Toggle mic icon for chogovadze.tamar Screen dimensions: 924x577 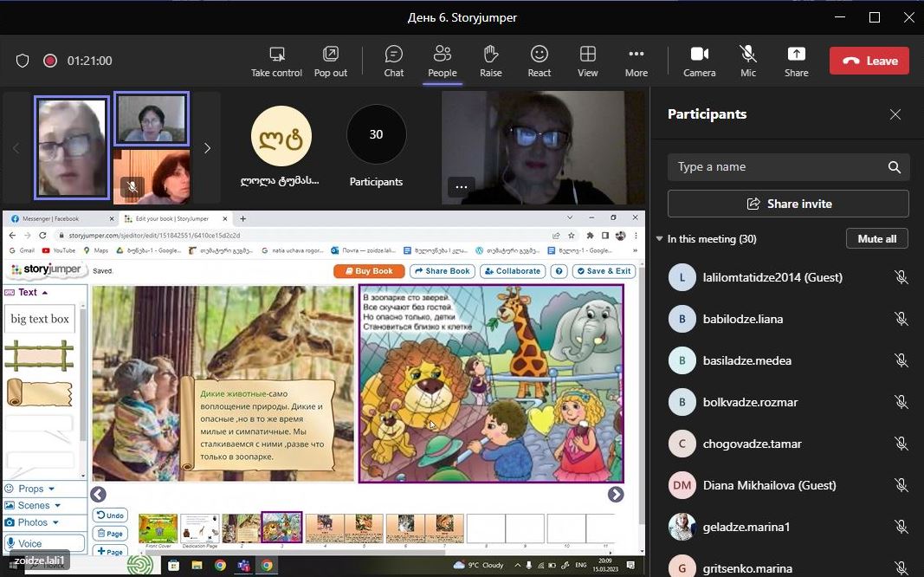tap(901, 444)
